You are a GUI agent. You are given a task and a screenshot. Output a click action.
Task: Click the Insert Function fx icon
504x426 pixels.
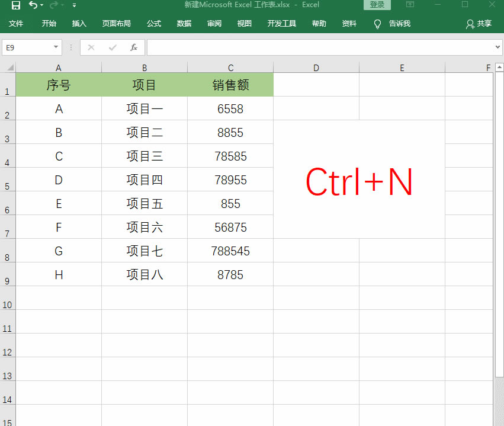[134, 47]
